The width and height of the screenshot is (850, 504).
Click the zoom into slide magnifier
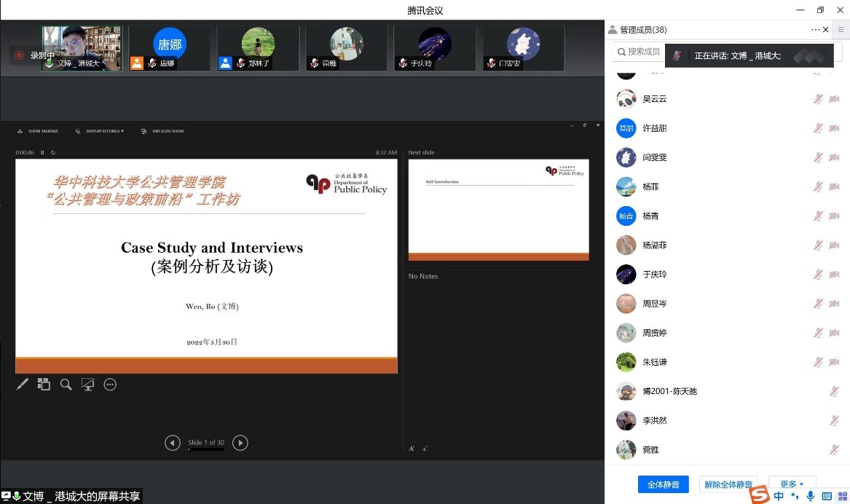(66, 385)
